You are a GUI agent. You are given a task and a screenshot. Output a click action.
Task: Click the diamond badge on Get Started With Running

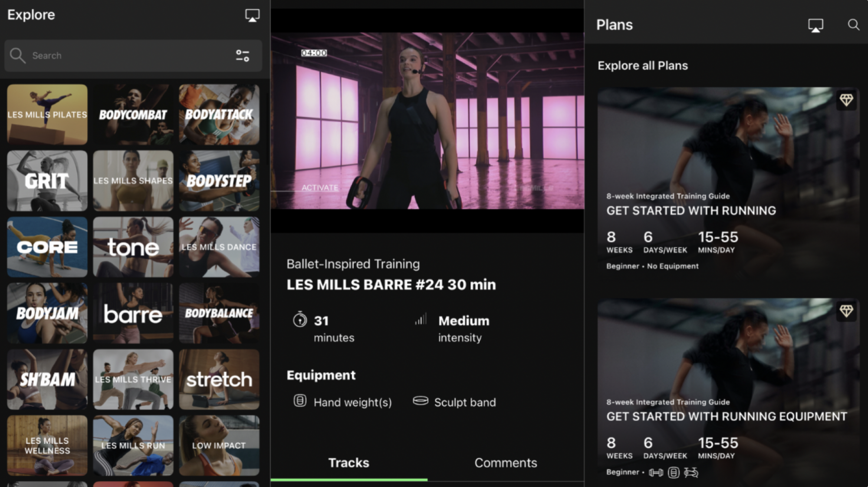[846, 100]
